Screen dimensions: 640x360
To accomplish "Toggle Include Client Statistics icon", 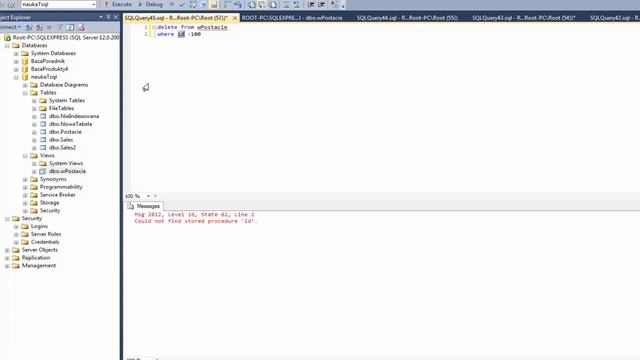I will (238, 4).
